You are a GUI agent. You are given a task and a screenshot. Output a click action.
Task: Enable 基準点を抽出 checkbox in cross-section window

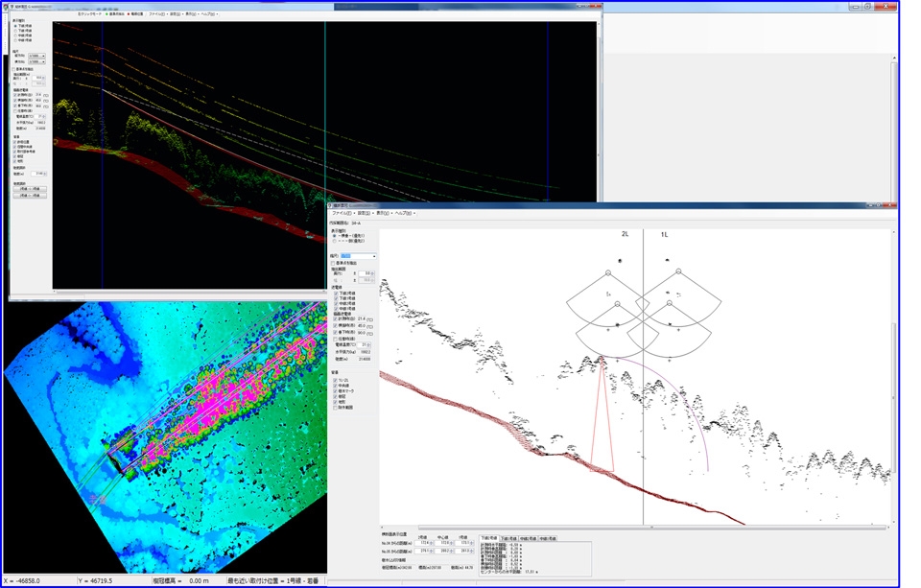(333, 263)
